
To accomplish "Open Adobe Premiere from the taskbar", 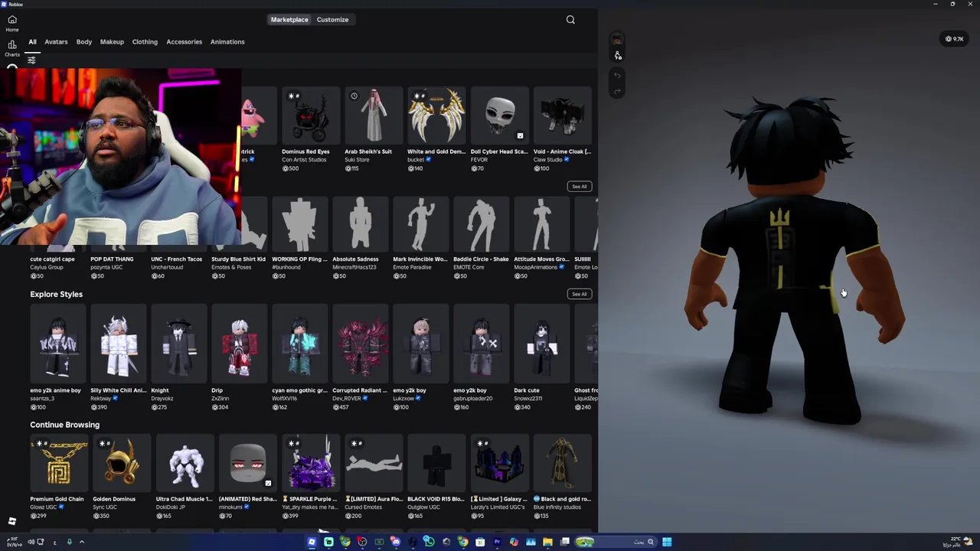I will tap(497, 542).
